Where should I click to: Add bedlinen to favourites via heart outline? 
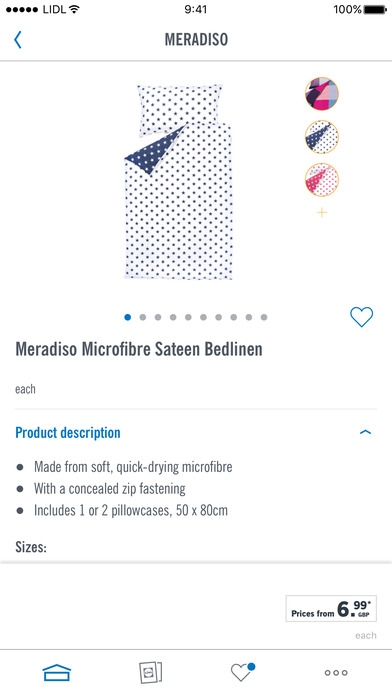click(x=361, y=317)
